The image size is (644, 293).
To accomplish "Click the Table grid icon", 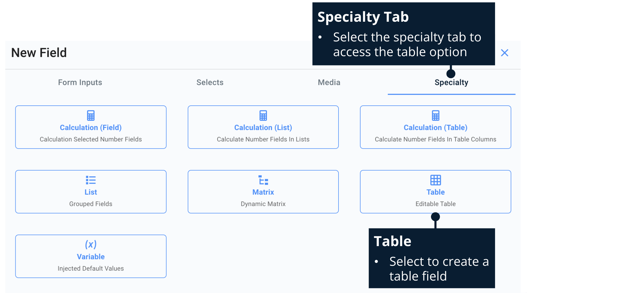I will [435, 180].
